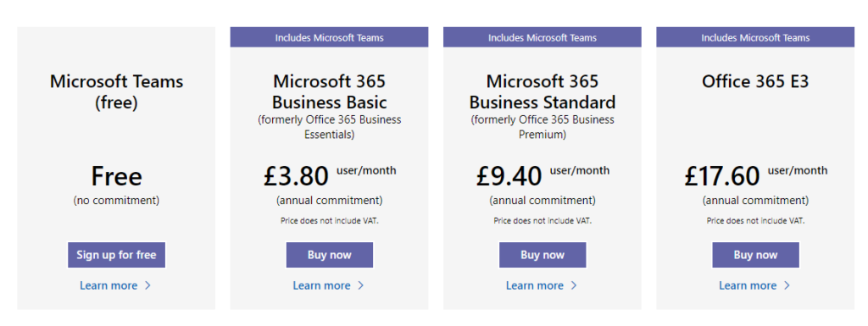The image size is (868, 326).
Task: Buy the Microsoft 365 Business Standard plan
Action: [542, 255]
